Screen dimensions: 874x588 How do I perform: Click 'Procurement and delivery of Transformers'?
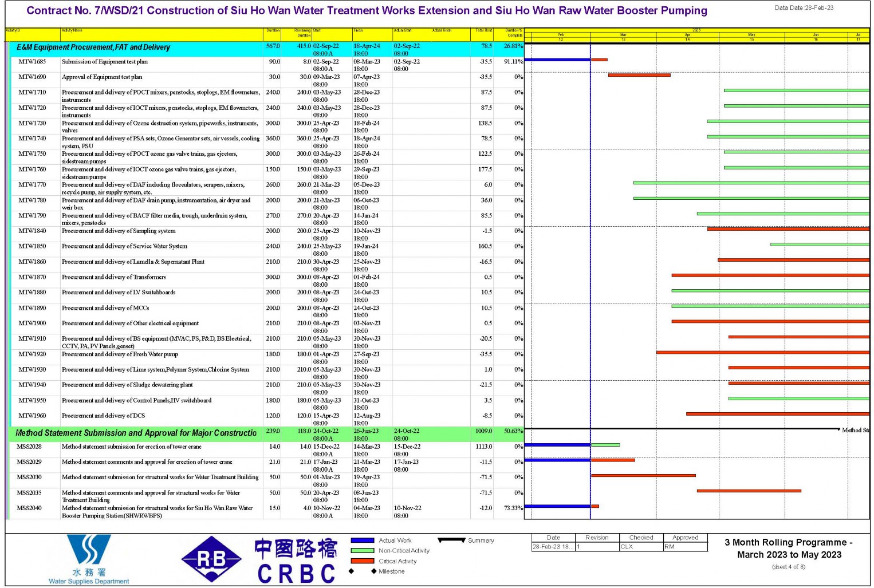point(114,278)
